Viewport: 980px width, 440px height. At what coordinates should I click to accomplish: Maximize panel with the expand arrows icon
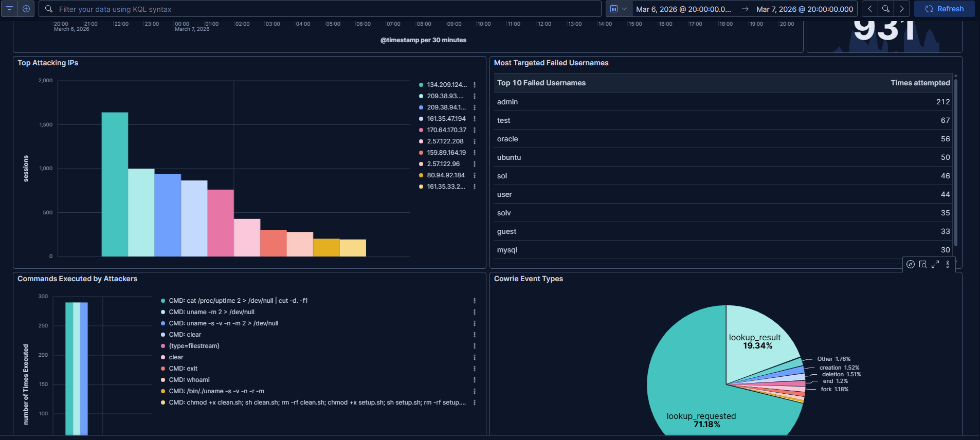click(935, 264)
